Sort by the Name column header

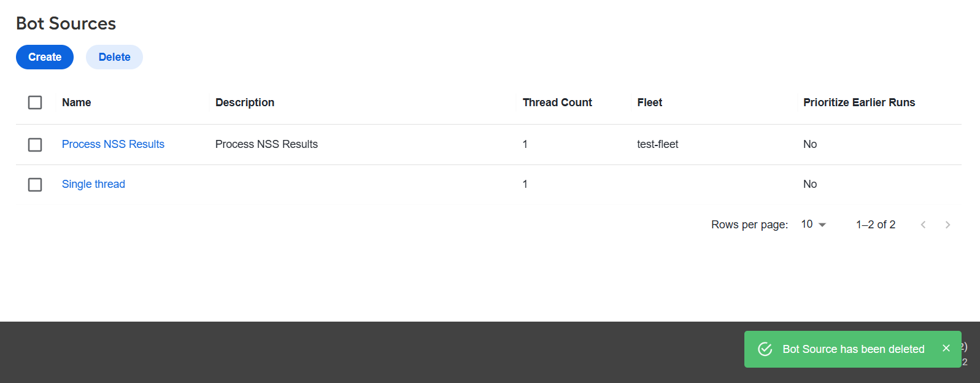(77, 103)
